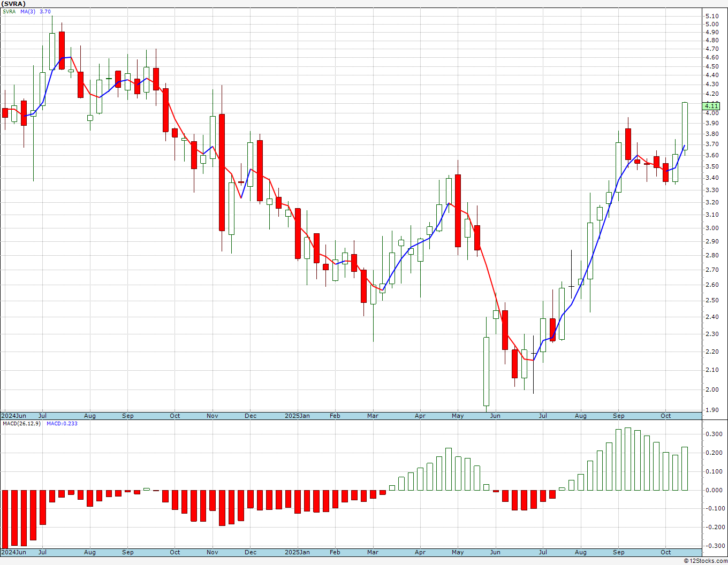Viewport: 728px width, 565px height.
Task: Click May on the price chart date axis
Action: (458, 416)
